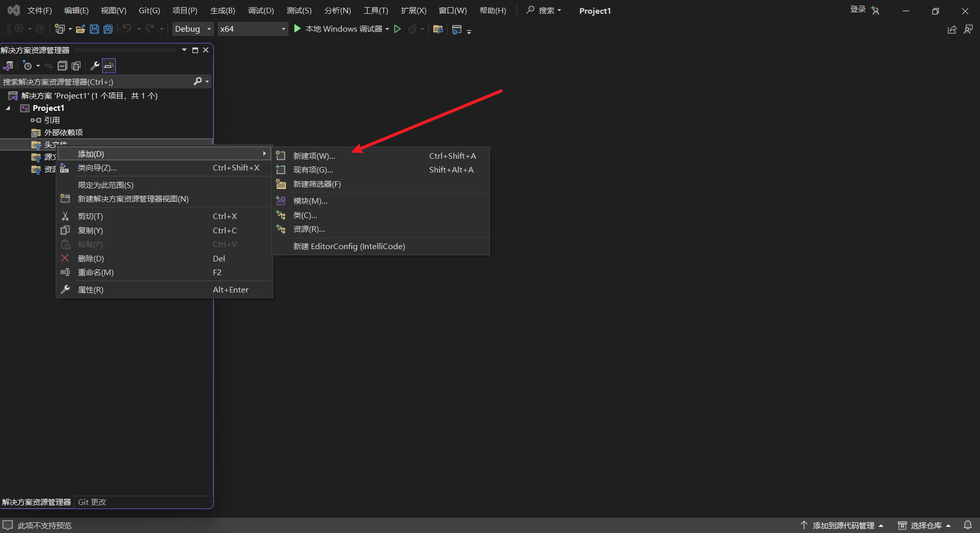Click the Find in Files folder icon
Screen dimensions: 980x533
(x=438, y=29)
